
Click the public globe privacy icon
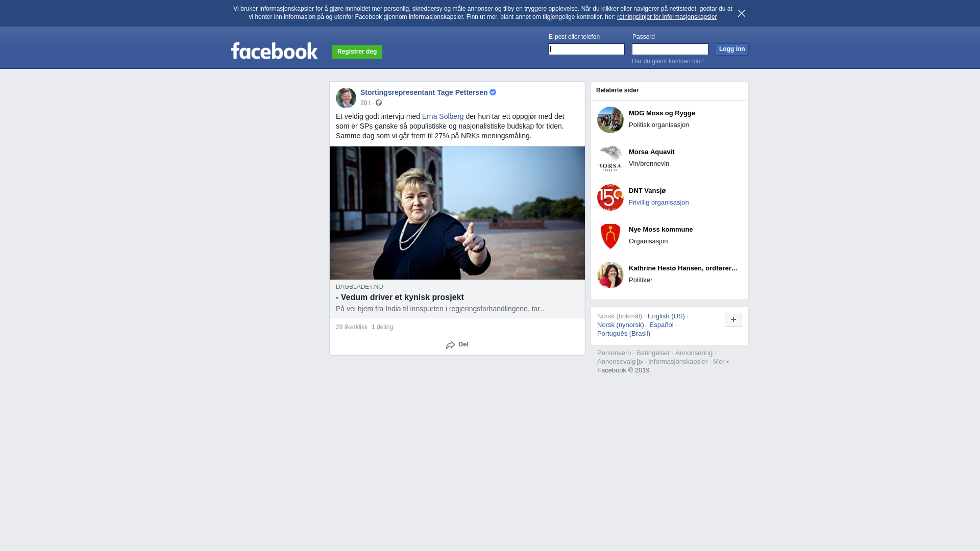[x=379, y=103]
